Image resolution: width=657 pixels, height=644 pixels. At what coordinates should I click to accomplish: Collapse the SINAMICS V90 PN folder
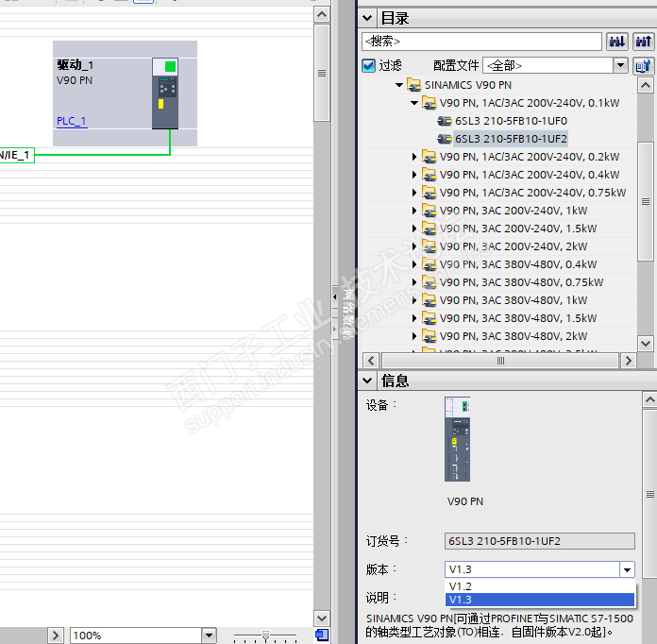point(399,85)
